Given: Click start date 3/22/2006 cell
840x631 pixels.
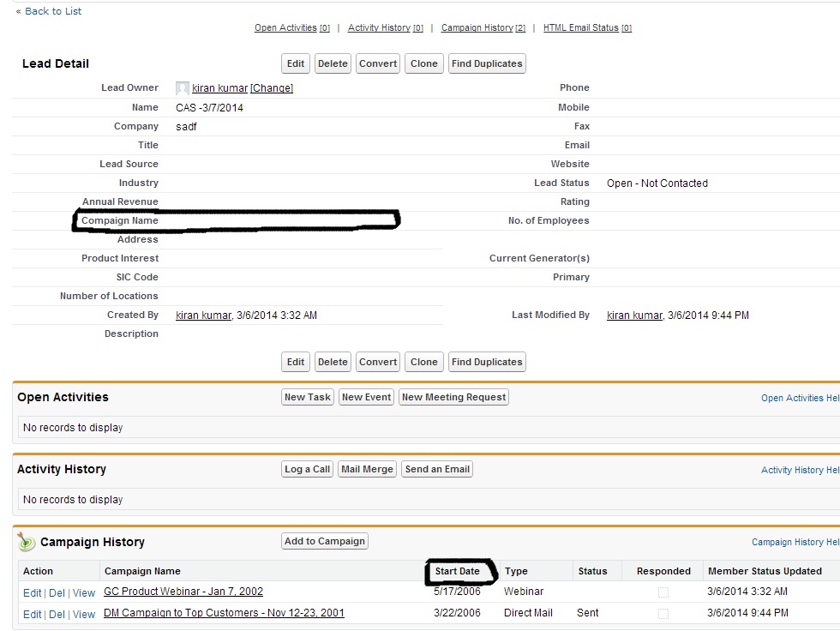Looking at the screenshot, I should [457, 613].
